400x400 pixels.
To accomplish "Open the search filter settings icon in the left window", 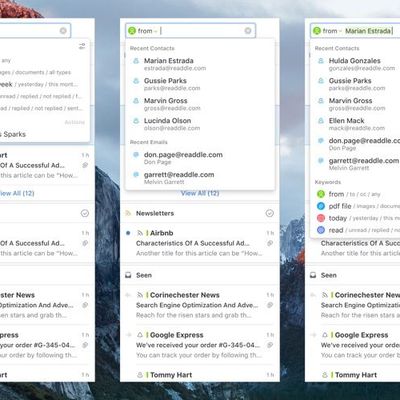I will click(x=82, y=46).
